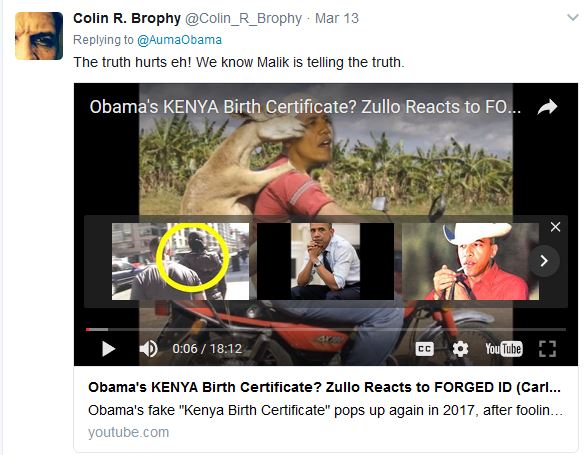This screenshot has width=586, height=455.
Task: Enter fullscreen mode on video
Action: tap(548, 349)
